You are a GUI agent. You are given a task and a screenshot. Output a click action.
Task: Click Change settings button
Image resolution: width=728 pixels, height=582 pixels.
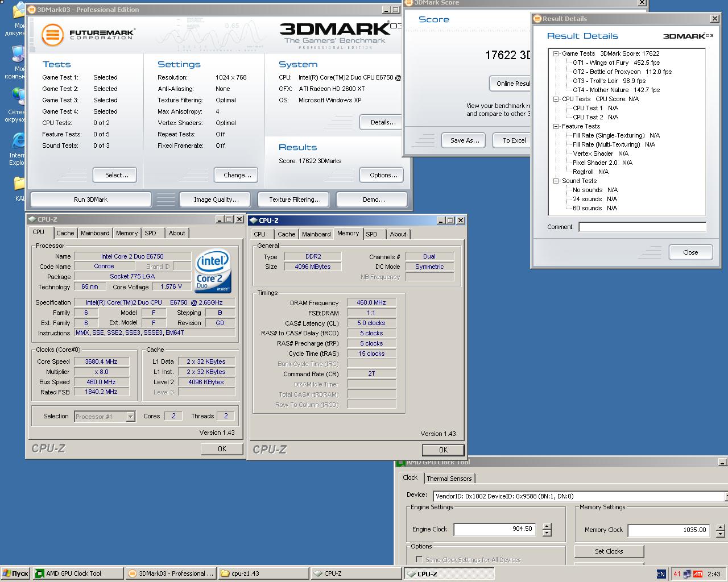[x=237, y=175]
